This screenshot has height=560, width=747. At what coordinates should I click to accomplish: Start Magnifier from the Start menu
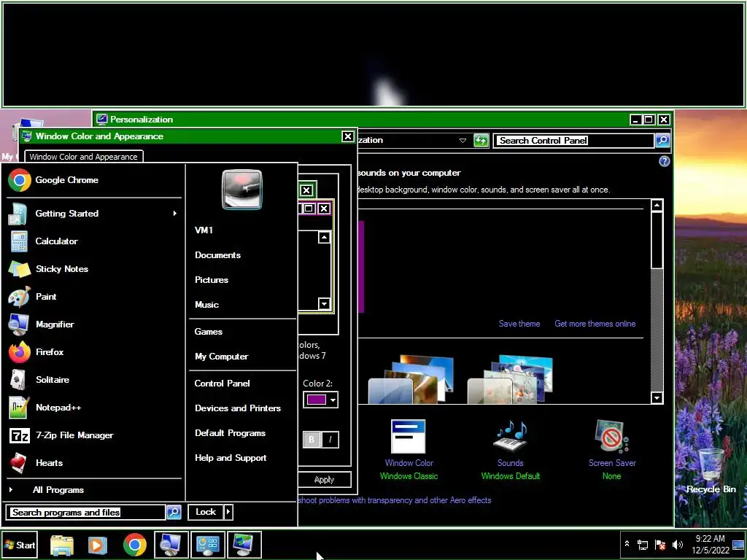coord(94,324)
